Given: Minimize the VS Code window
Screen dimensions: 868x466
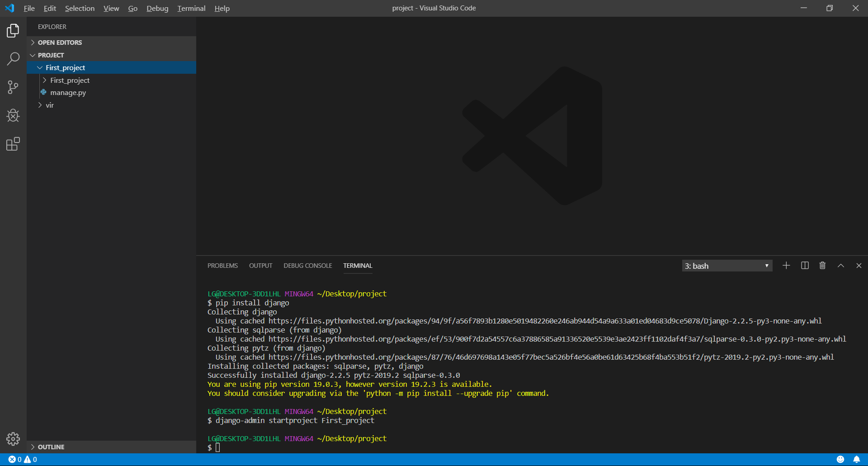Looking at the screenshot, I should (x=804, y=8).
